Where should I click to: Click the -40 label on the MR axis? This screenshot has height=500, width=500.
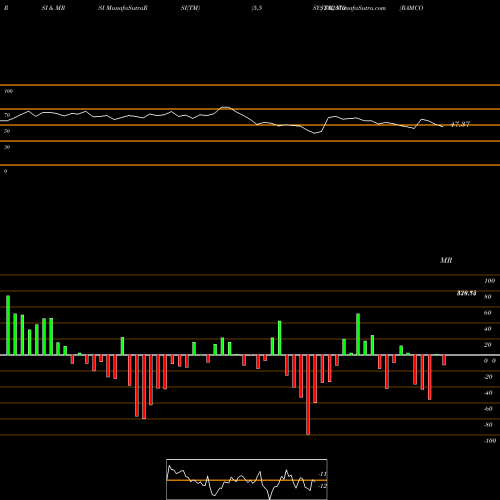[488, 393]
